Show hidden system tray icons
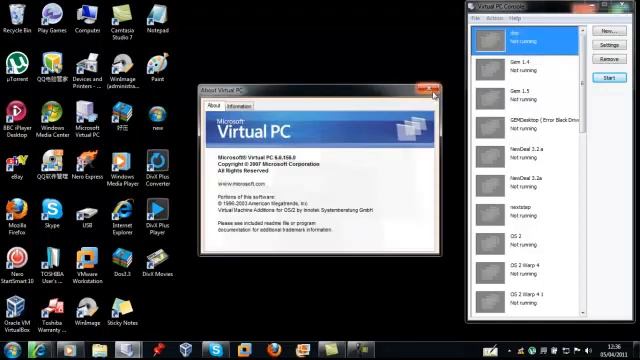Image resolution: width=640 pixels, height=360 pixels. point(509,351)
